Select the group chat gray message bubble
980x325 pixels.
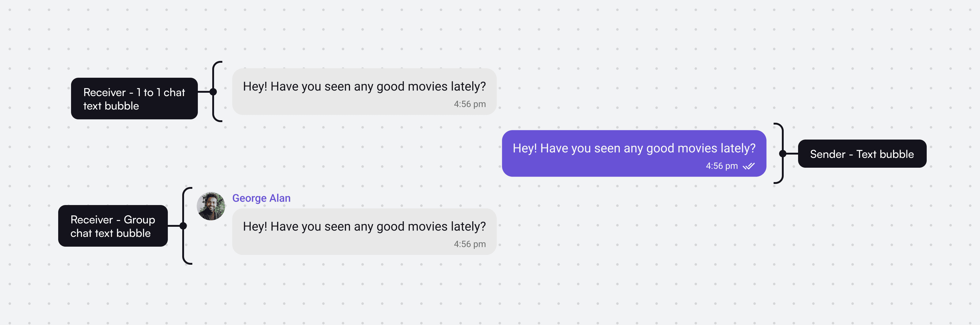[x=364, y=231]
